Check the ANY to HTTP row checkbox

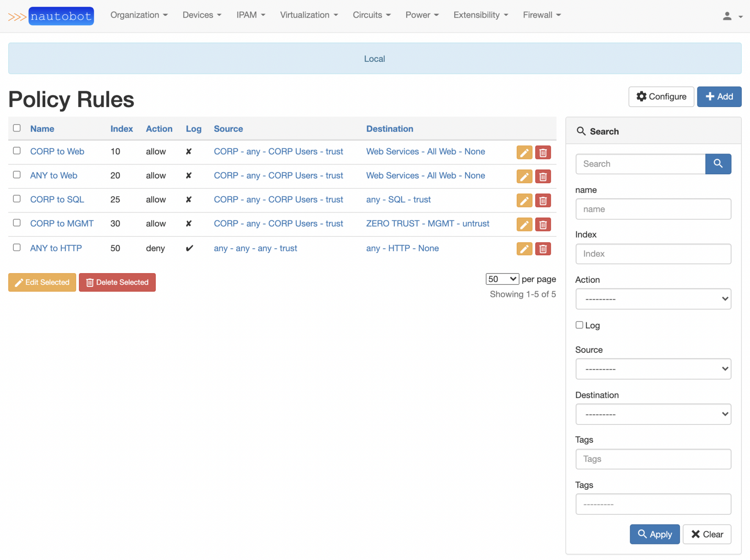tap(17, 247)
